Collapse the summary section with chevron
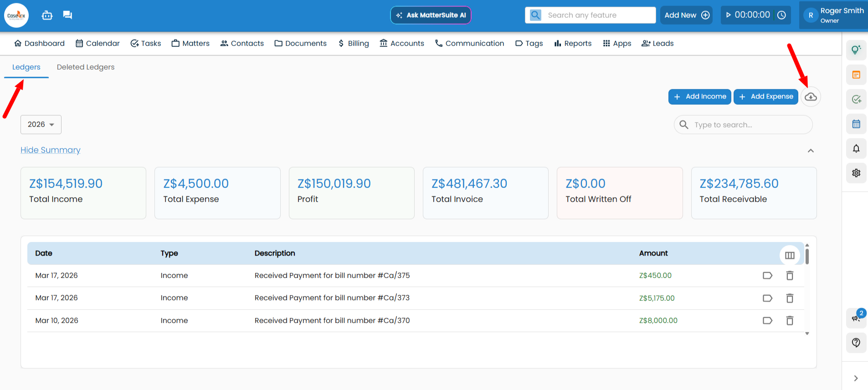The width and height of the screenshot is (868, 390). tap(811, 151)
